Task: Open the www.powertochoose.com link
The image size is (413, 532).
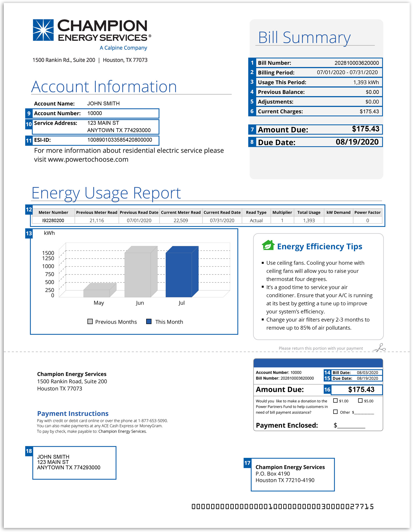Action: 88,159
